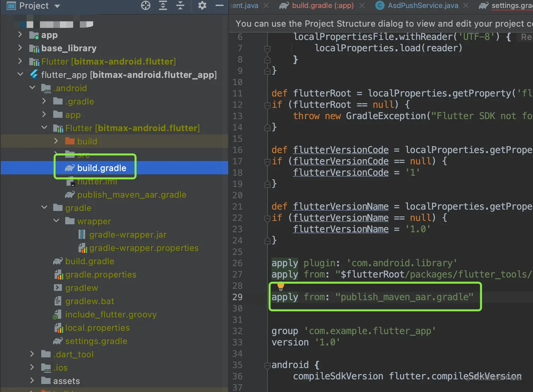The image size is (533, 392).
Task: Click line number 32 in the gutter
Action: pyautogui.click(x=238, y=331)
